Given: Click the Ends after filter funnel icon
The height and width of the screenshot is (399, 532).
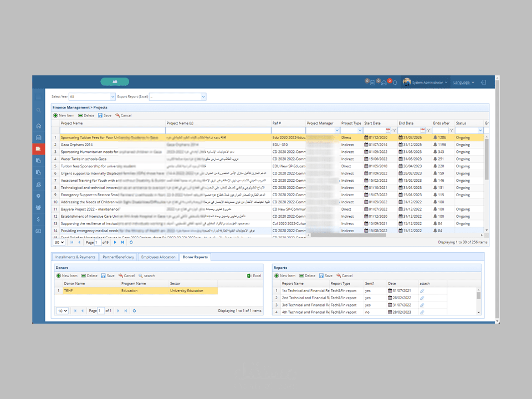Looking at the screenshot, I should tap(451, 130).
